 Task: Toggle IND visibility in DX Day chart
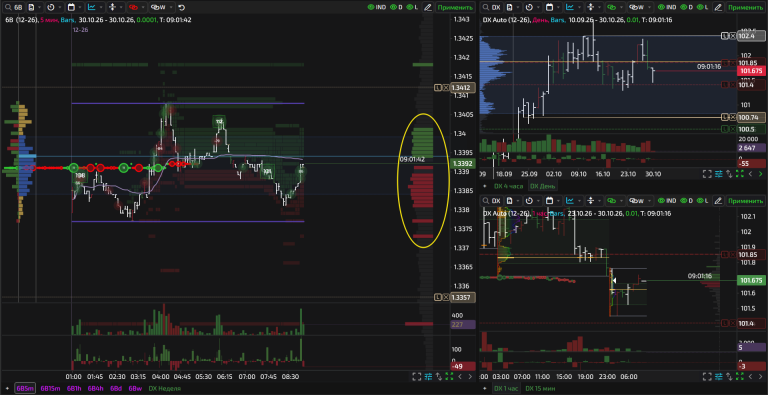point(668,7)
